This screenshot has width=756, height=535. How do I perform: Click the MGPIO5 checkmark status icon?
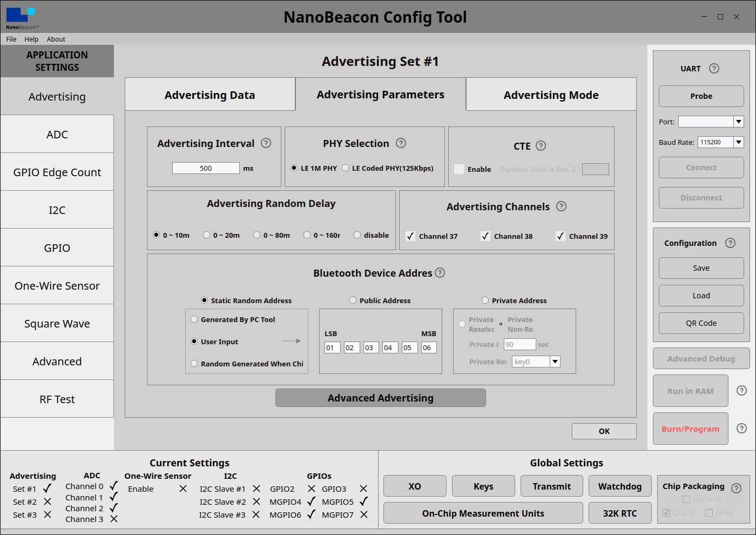coord(363,501)
